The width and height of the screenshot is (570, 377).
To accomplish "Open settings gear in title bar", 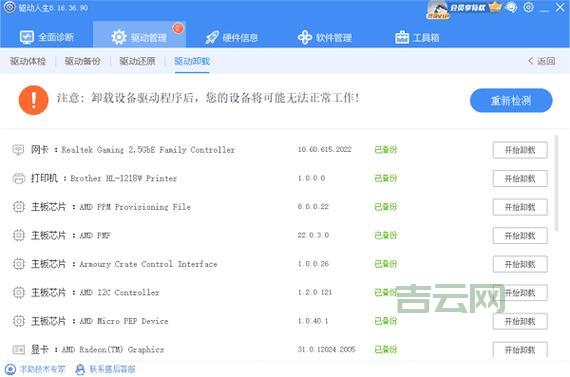I will (529, 7).
